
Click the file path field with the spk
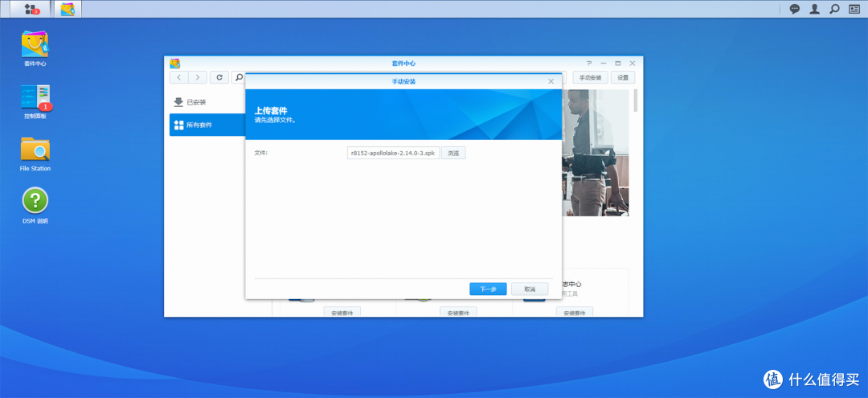point(393,153)
